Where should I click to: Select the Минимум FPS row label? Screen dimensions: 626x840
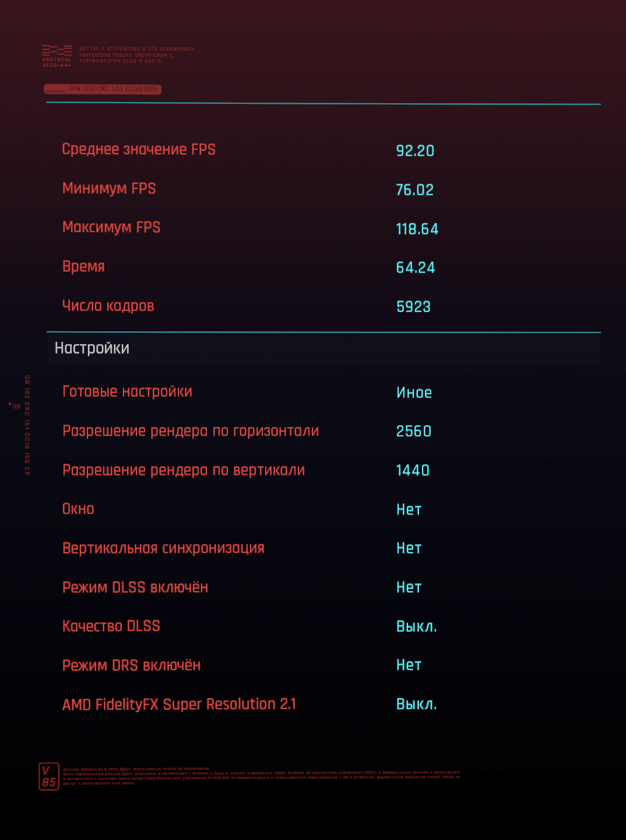point(109,188)
